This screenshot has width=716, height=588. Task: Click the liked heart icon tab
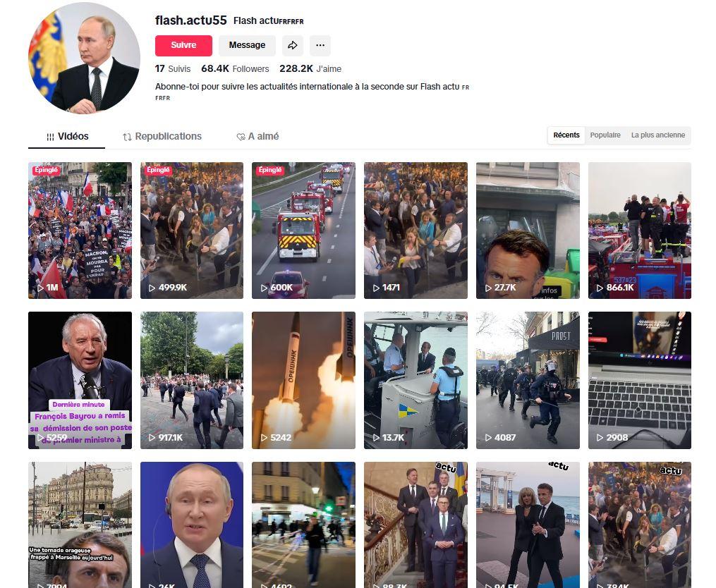pos(241,137)
